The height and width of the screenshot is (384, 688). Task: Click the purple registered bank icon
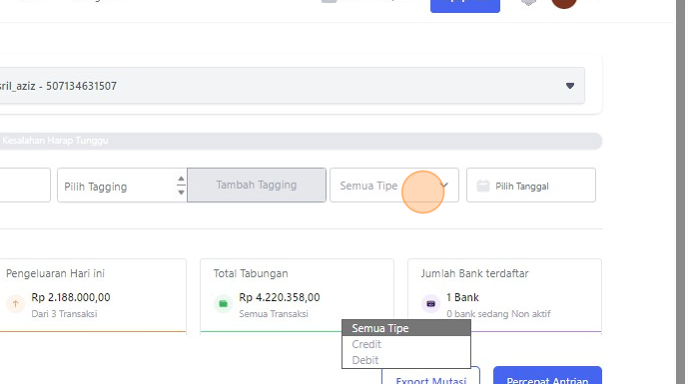[x=430, y=304]
